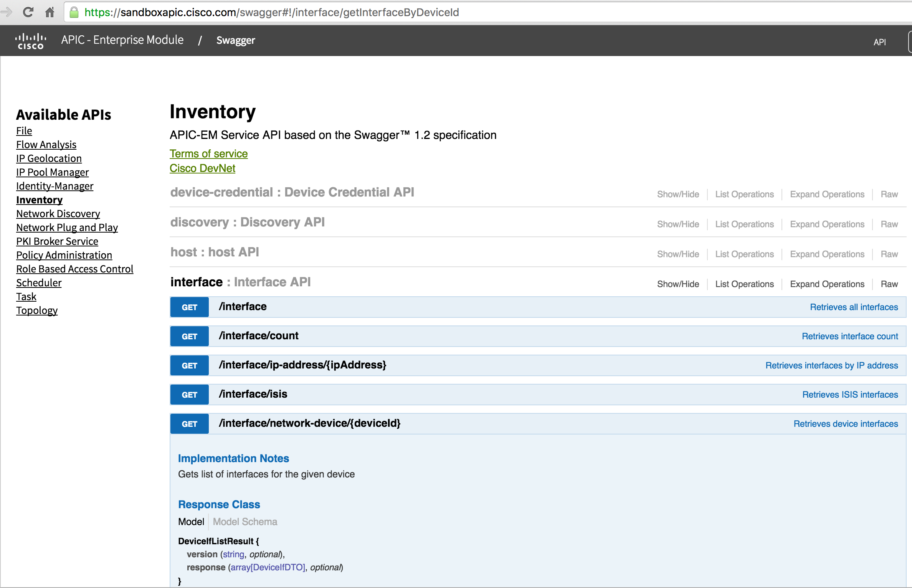Viewport: 912px width, 588px height.
Task: Expand the Model Schema tab
Action: click(245, 522)
